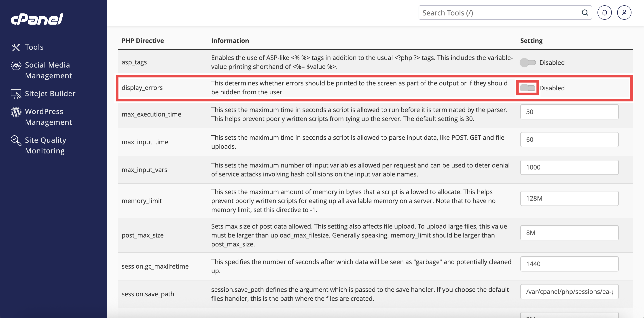Open Tools via wrench icon
This screenshot has height=318, width=644.
click(x=16, y=47)
